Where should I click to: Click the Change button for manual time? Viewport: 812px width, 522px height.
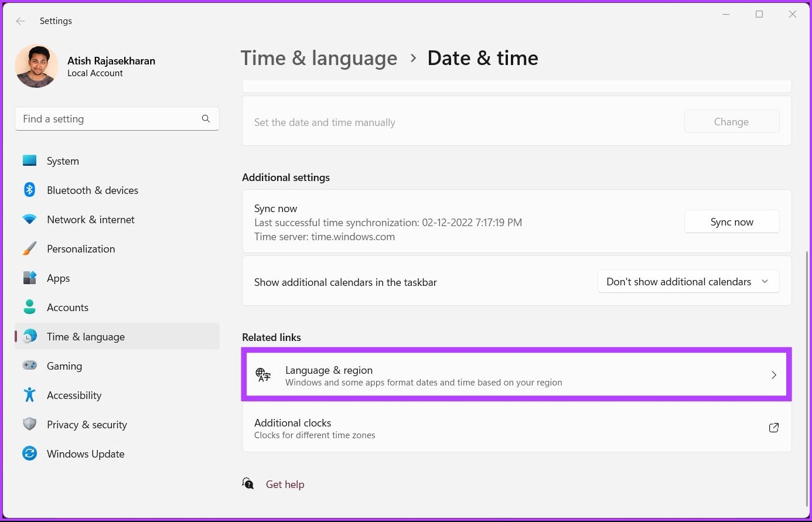coord(731,121)
